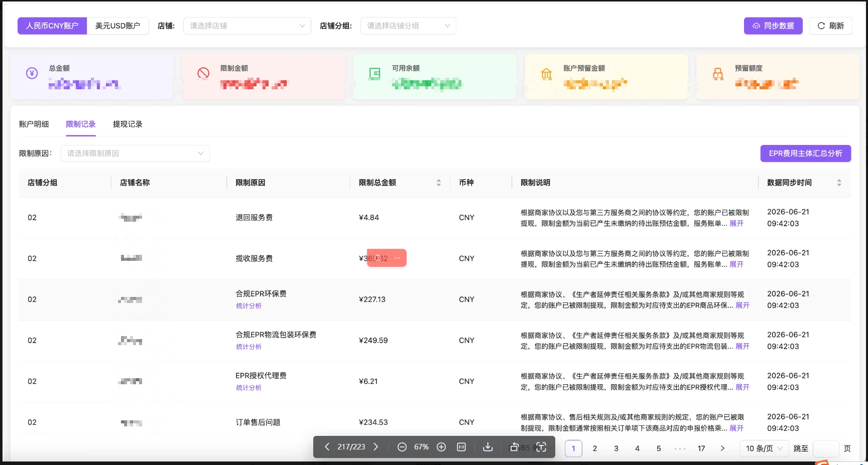This screenshot has height=465, width=868.
Task: Open the 限制原因 filter dropdown
Action: click(x=135, y=153)
